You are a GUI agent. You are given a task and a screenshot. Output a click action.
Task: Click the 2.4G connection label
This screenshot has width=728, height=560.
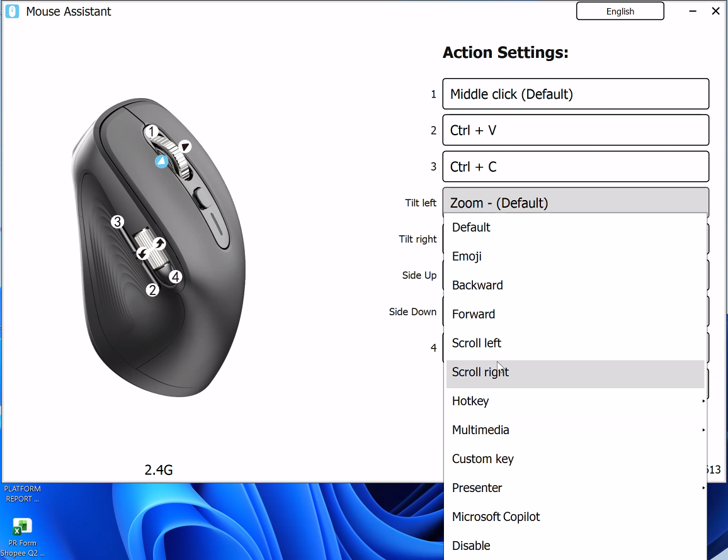158,470
